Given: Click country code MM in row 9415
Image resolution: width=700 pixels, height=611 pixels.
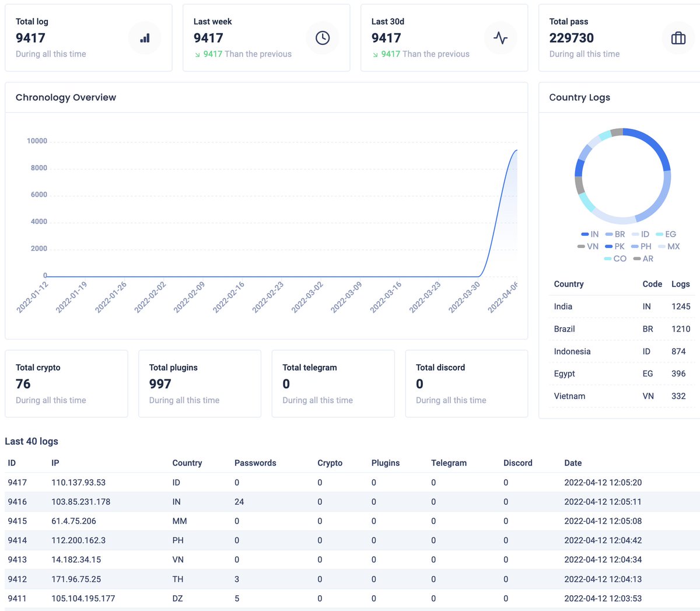Looking at the screenshot, I should click(180, 521).
